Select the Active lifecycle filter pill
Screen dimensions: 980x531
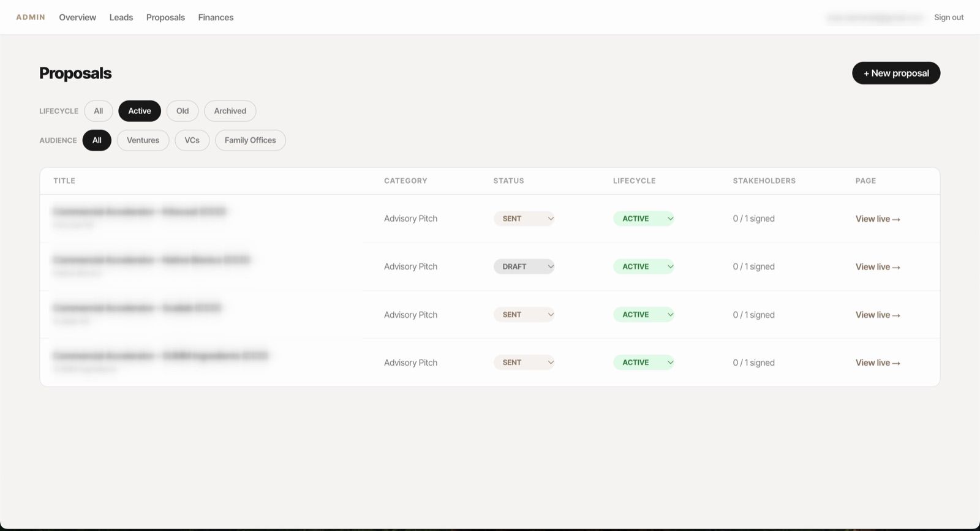tap(140, 111)
